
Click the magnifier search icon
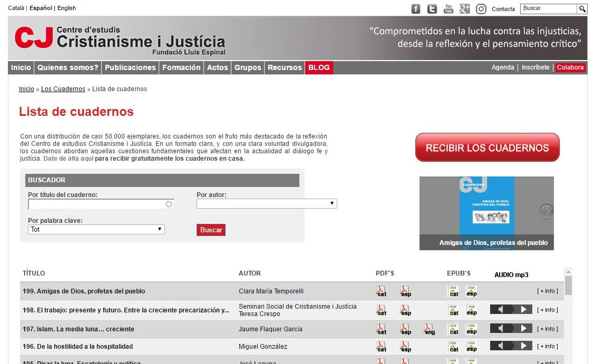tap(582, 9)
